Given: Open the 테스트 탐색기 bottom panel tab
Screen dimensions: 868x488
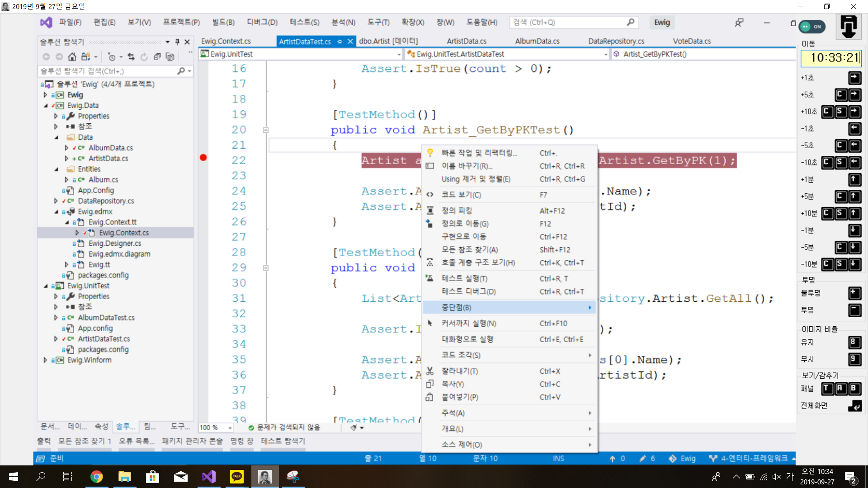Looking at the screenshot, I should [283, 441].
